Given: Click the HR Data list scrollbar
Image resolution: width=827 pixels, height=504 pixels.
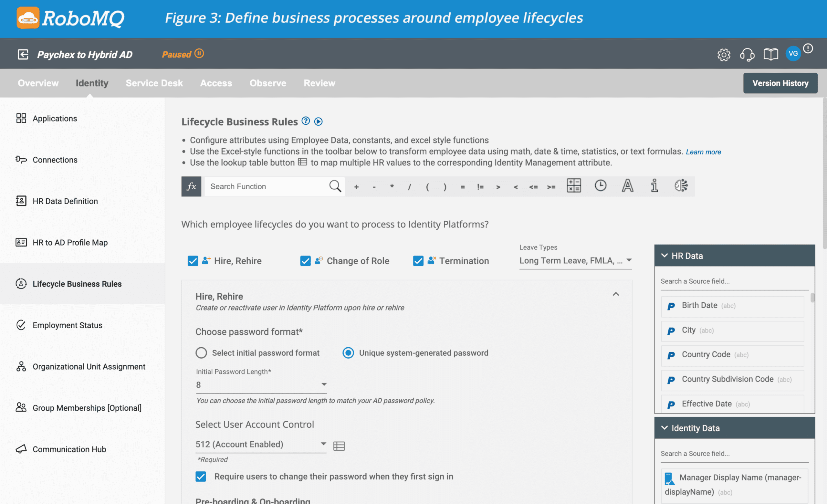Looking at the screenshot, I should click(x=812, y=298).
